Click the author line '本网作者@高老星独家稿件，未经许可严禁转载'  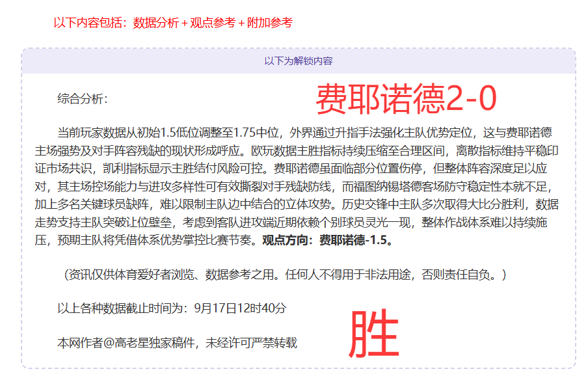tap(177, 342)
